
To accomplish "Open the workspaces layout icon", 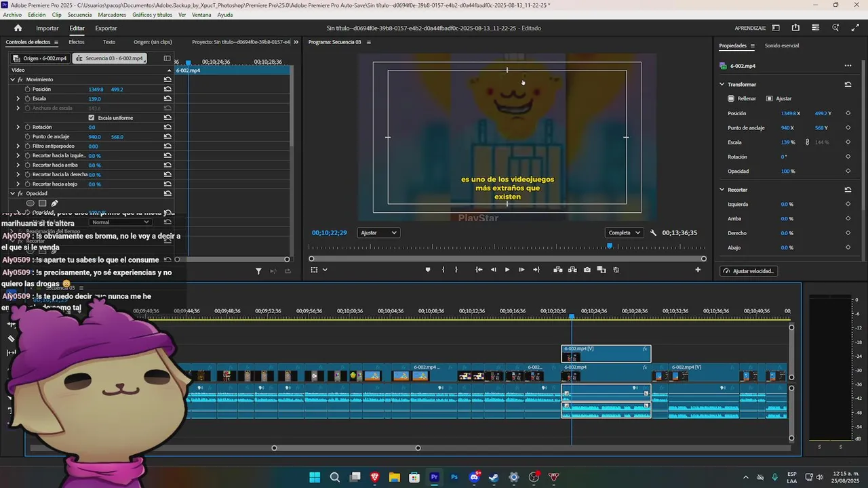I will click(x=776, y=28).
